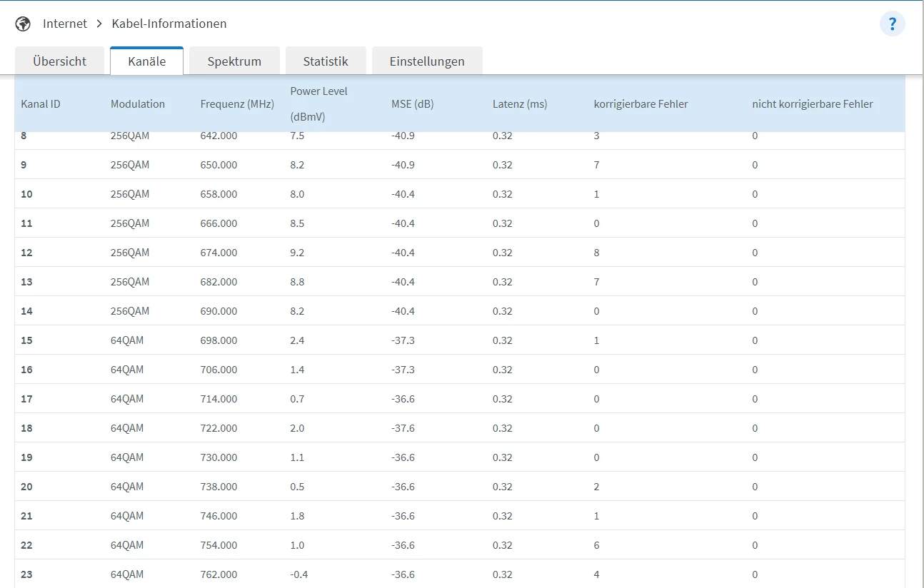The image size is (924, 588).
Task: Click the globe icon beside Internet
Action: [23, 24]
